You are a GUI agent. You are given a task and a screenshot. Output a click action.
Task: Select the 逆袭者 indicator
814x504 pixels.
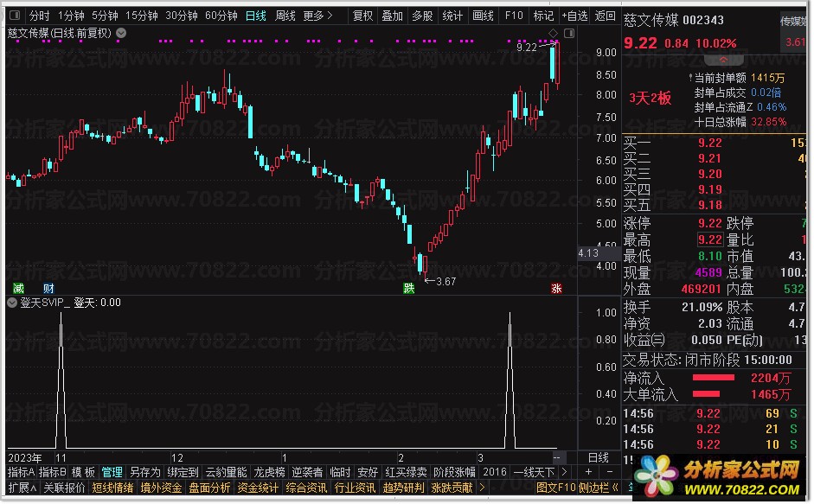point(307,472)
